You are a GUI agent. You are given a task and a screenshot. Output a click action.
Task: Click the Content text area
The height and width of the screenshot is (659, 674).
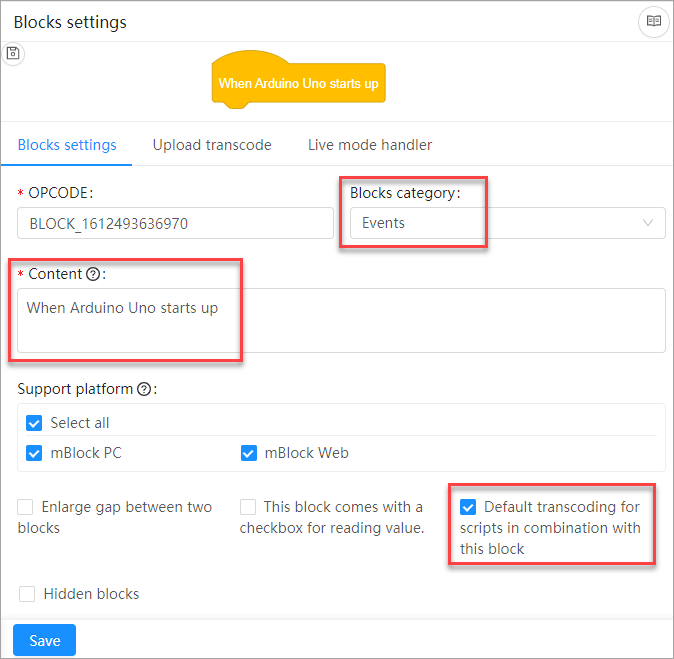tap(340, 320)
